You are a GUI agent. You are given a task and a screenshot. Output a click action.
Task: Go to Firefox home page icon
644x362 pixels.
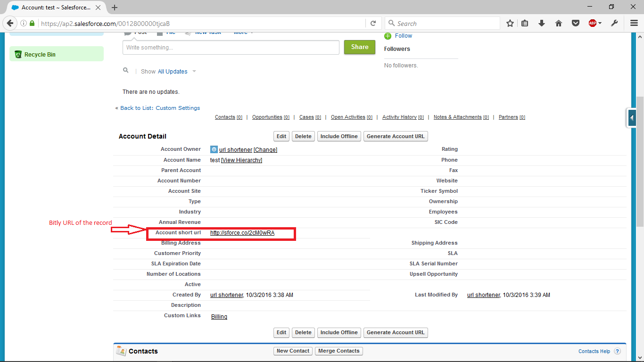tap(559, 23)
